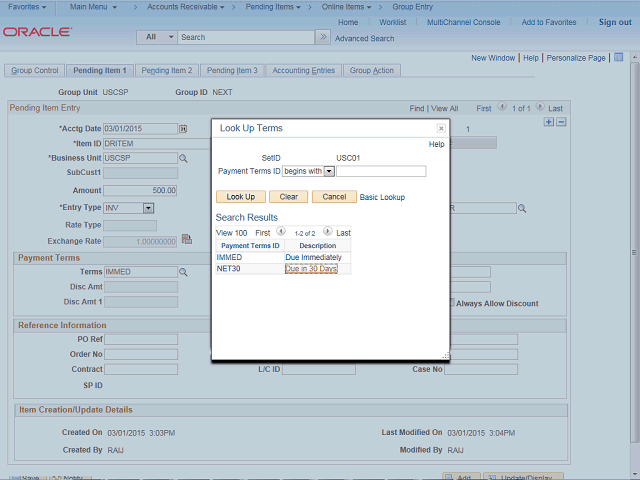The image size is (640, 480).
Task: Toggle the Always Allow Discount checkbox
Action: click(450, 302)
